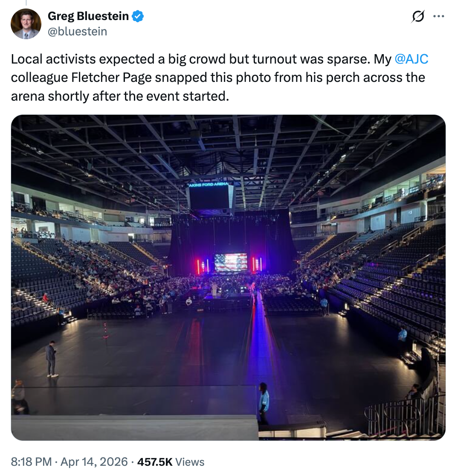
Task: Click the Views label beside the count
Action: tap(190, 462)
